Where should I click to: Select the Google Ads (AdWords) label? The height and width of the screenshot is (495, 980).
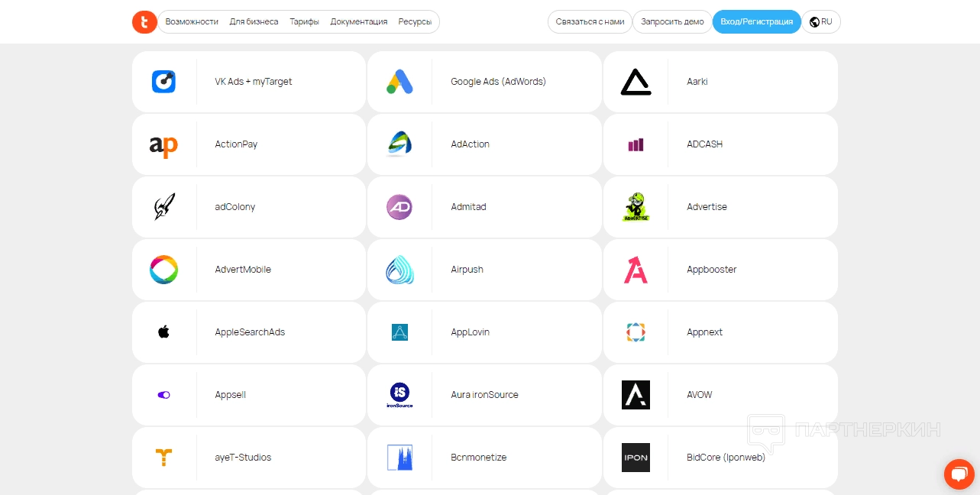pos(499,82)
